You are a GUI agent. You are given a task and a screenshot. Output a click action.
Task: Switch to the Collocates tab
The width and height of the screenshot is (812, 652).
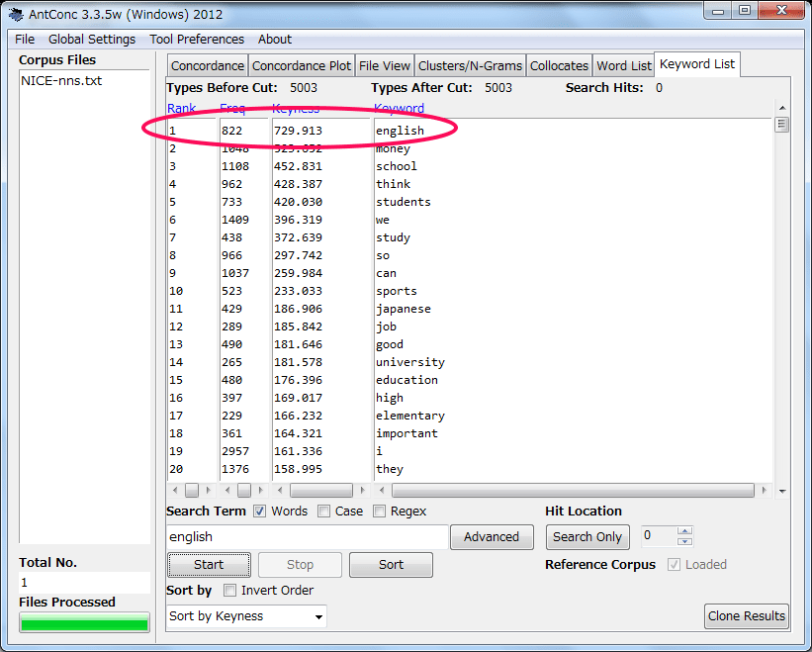click(x=559, y=64)
